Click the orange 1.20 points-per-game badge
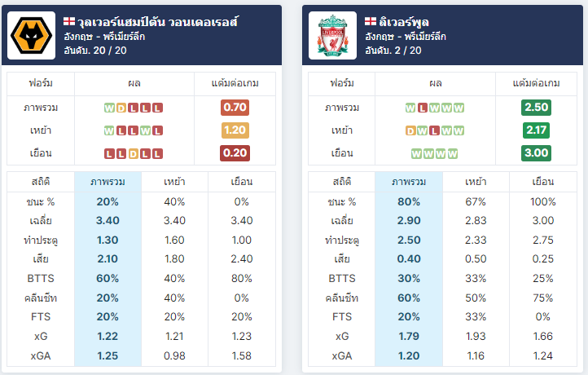588x375 pixels. pyautogui.click(x=235, y=130)
